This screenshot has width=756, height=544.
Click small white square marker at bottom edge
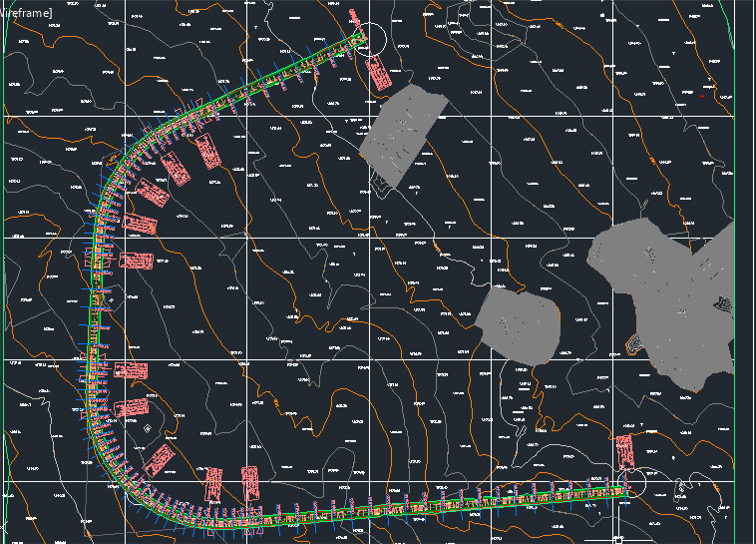point(619,538)
